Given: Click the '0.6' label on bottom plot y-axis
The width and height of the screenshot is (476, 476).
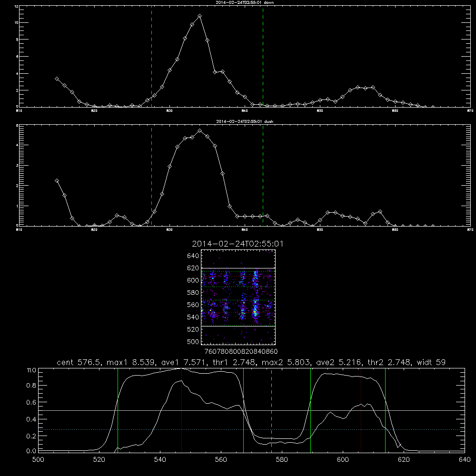Looking at the screenshot, I should [x=31, y=402].
